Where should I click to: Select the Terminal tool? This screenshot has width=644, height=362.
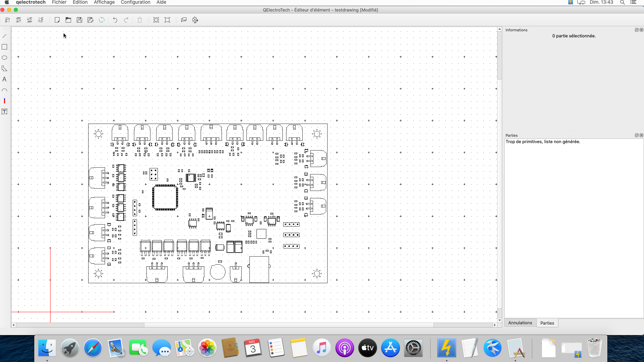pyautogui.click(x=4, y=101)
